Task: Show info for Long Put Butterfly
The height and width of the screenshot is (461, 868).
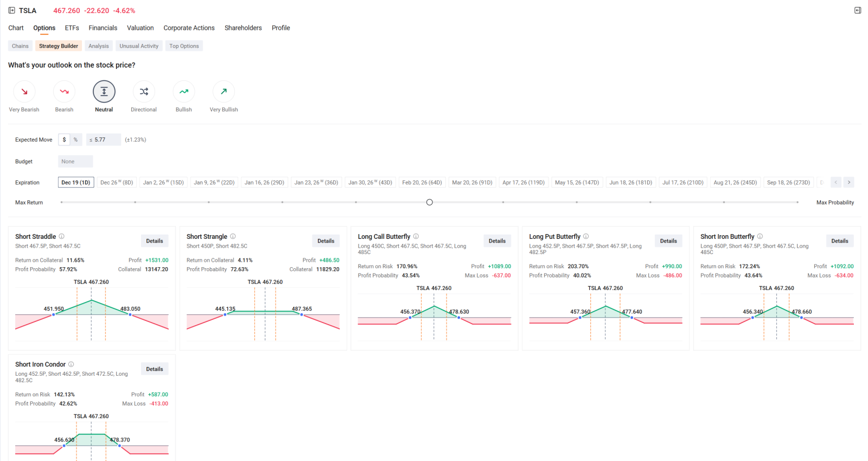Action: pyautogui.click(x=586, y=236)
